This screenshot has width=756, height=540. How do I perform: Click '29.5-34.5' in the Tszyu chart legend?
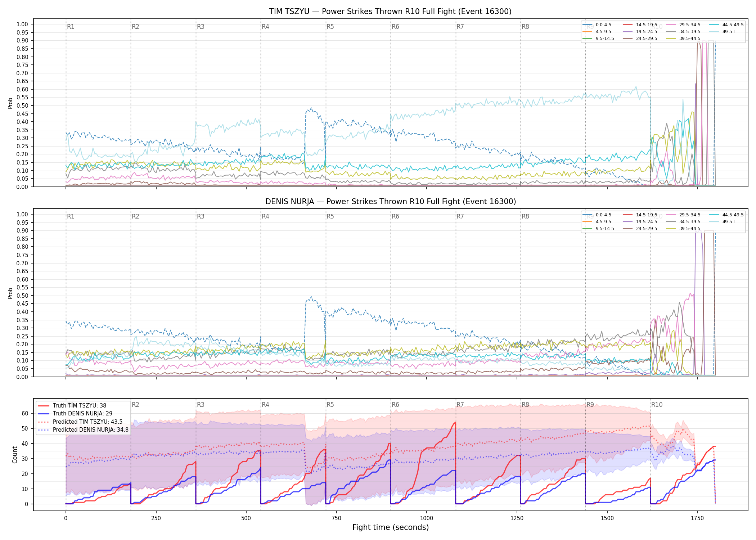pyautogui.click(x=690, y=25)
